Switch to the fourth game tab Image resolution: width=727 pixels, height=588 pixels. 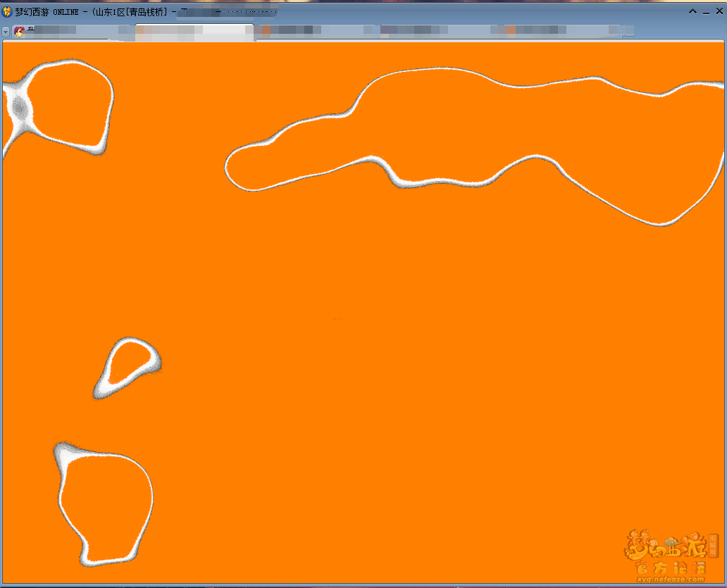423,30
